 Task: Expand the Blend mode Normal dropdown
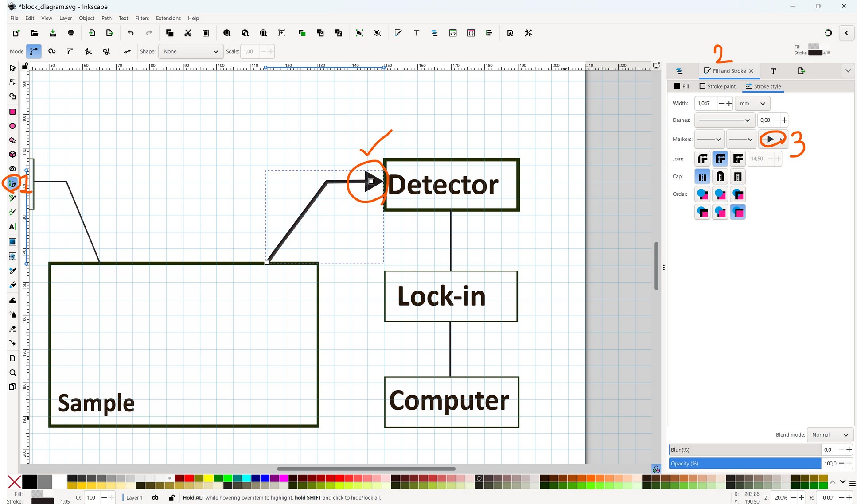click(x=830, y=435)
